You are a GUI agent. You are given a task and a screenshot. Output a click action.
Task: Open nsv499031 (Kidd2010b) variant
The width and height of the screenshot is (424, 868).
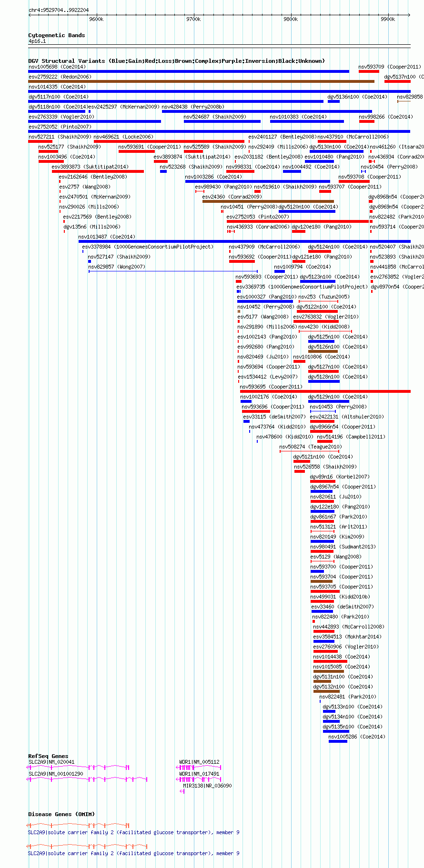(x=340, y=597)
